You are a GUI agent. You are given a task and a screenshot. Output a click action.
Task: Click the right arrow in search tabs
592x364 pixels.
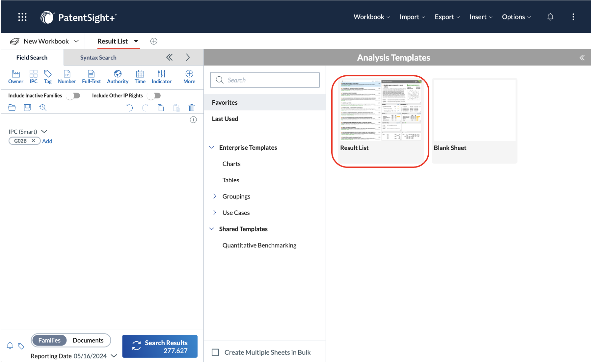click(188, 57)
